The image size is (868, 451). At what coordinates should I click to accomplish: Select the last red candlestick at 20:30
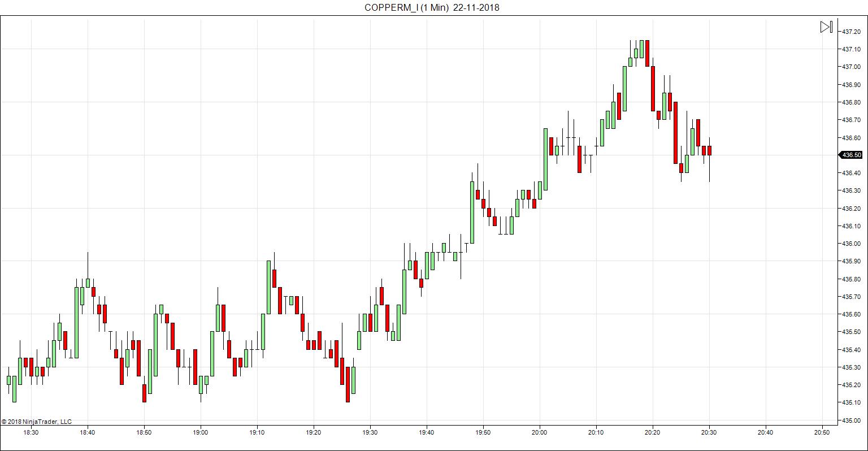709,150
